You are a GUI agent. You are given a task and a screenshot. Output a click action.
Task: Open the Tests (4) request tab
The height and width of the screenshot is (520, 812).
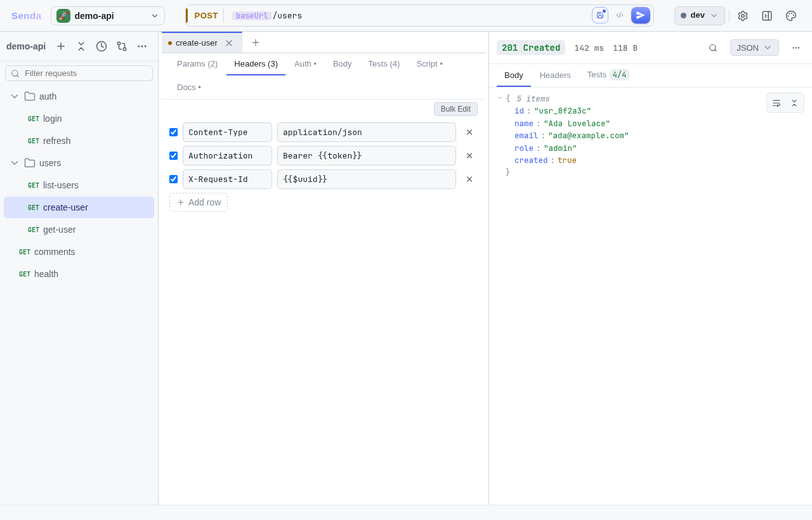point(384,64)
